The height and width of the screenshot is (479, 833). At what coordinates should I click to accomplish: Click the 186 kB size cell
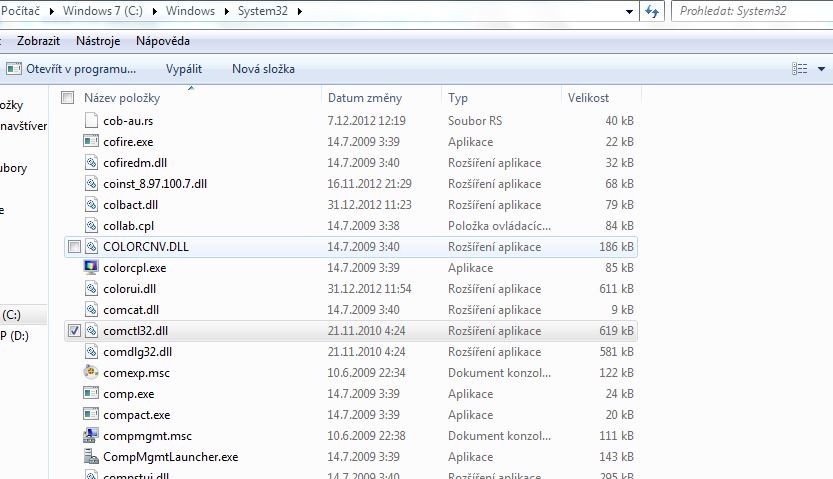[x=616, y=247]
